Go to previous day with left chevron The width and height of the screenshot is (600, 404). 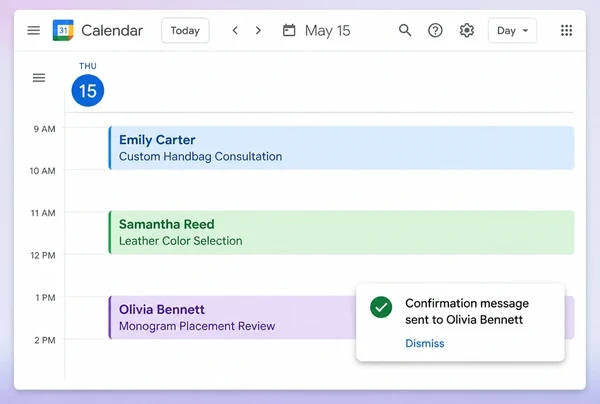pyautogui.click(x=235, y=30)
